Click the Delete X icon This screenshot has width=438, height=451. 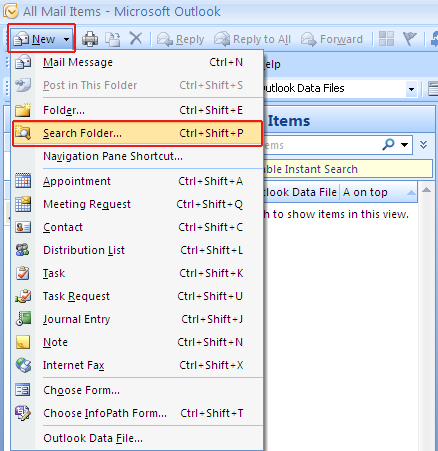pyautogui.click(x=136, y=39)
